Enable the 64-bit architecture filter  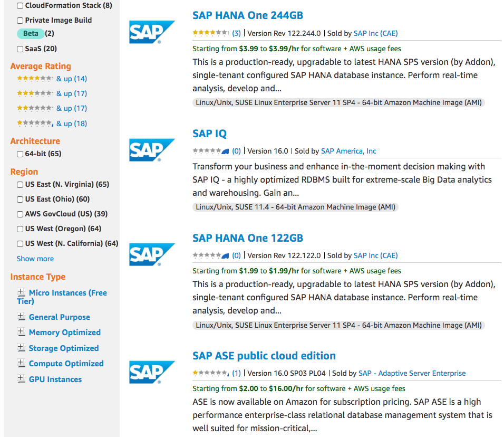click(x=20, y=154)
